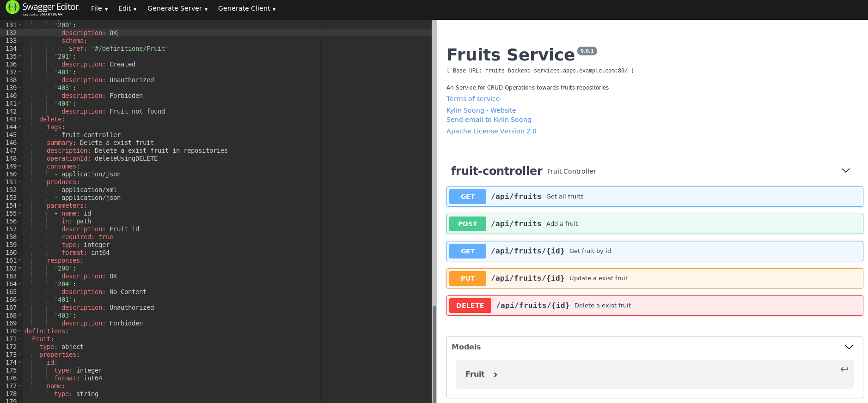Collapse the Models section chevron
Image resolution: width=868 pixels, height=403 pixels.
(849, 347)
